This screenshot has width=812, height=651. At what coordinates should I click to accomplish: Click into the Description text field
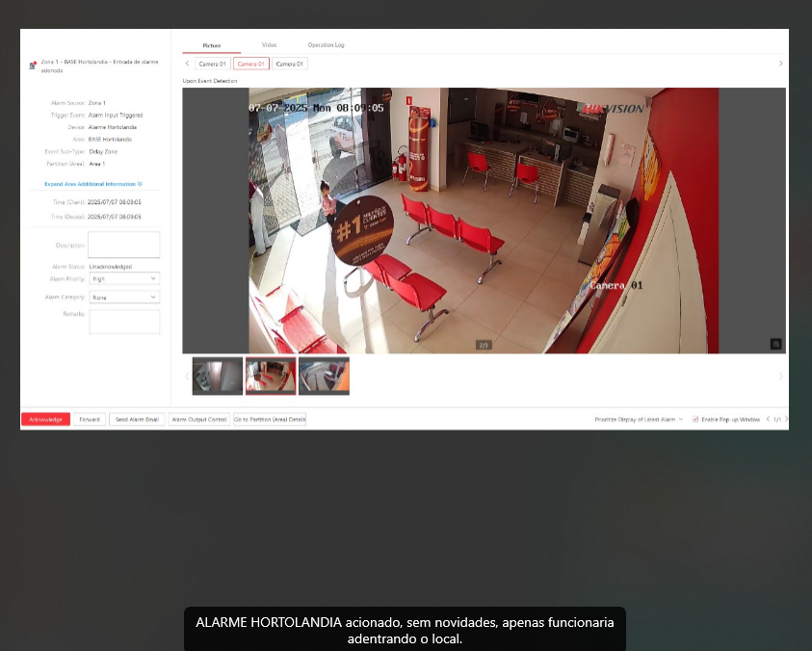124,245
